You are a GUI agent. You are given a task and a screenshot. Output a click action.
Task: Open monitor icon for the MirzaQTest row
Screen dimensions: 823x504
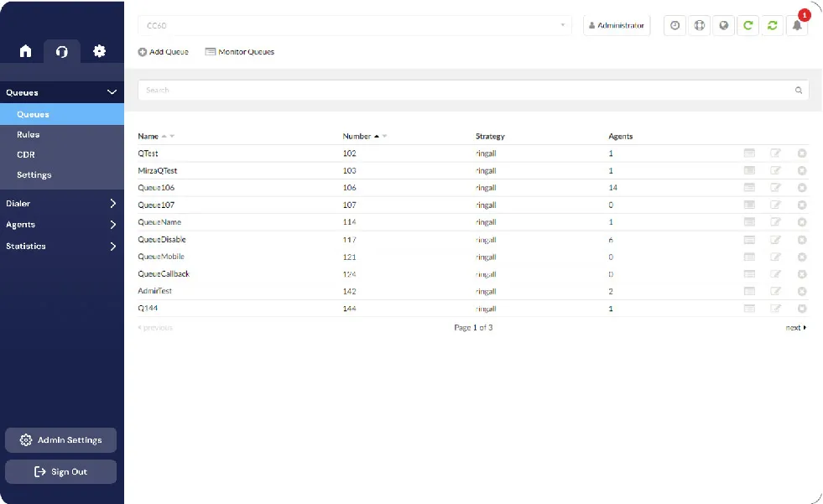click(x=749, y=170)
